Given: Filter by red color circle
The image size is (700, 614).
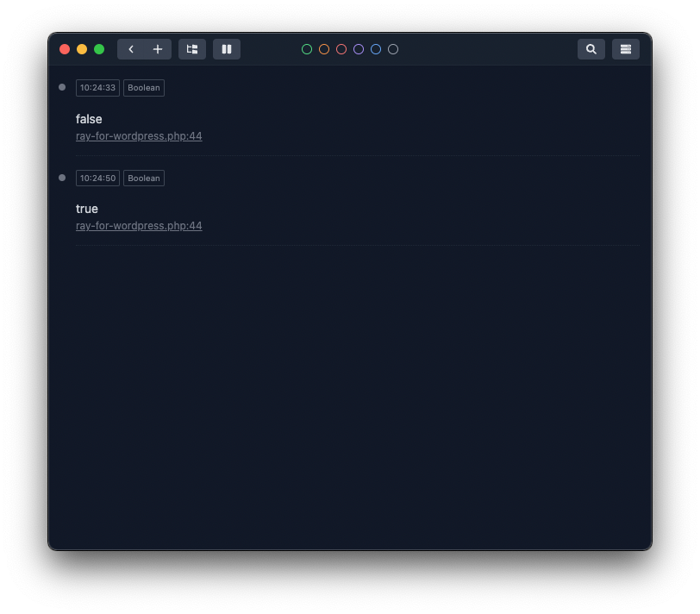Looking at the screenshot, I should point(341,49).
